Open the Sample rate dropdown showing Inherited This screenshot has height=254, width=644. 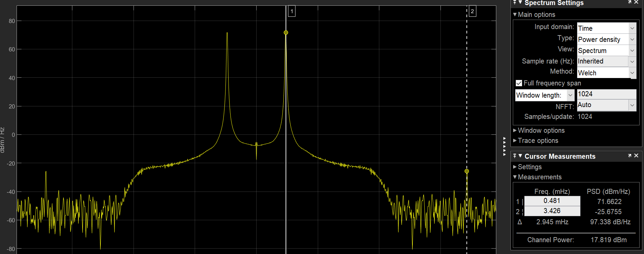tap(632, 61)
